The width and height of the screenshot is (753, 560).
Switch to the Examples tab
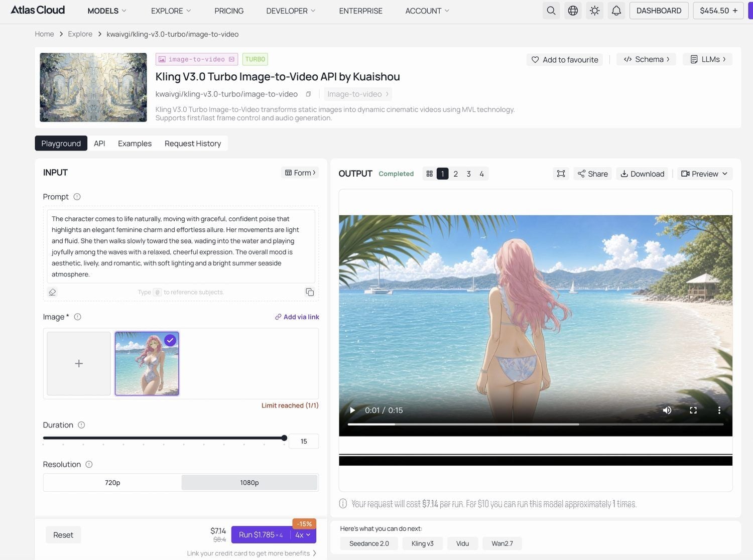click(x=135, y=144)
